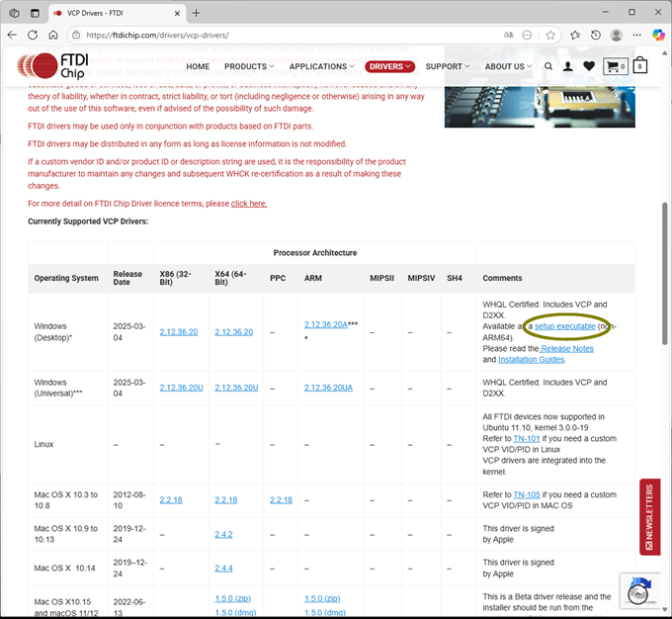The height and width of the screenshot is (619, 672).
Task: Open the setup executable link
Action: 565,326
